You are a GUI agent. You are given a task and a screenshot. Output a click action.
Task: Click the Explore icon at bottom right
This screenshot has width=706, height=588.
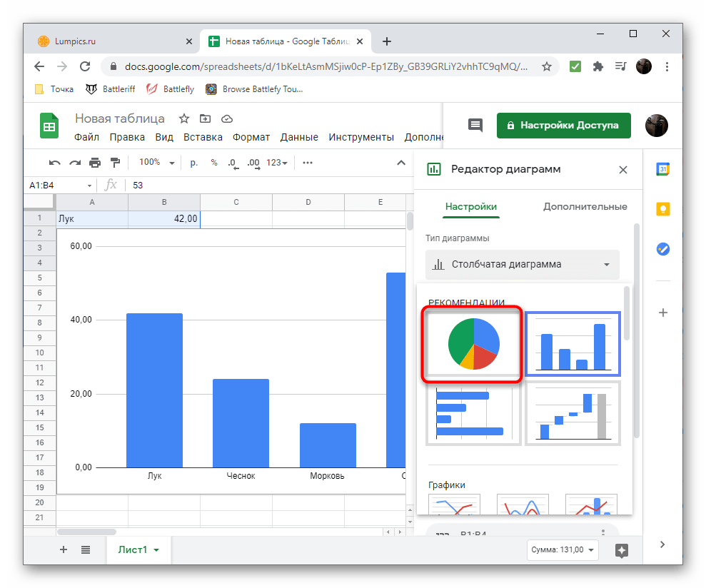(621, 550)
